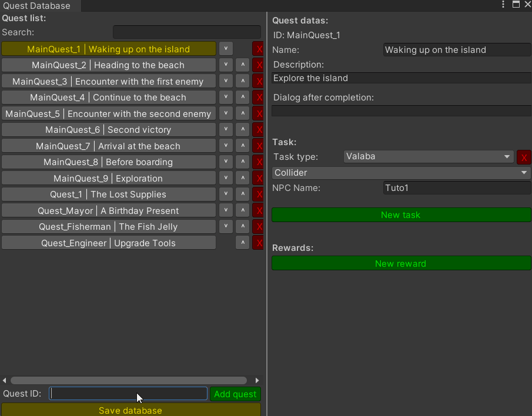
Task: Open the Task type dropdown showing Valaba
Action: [429, 157]
